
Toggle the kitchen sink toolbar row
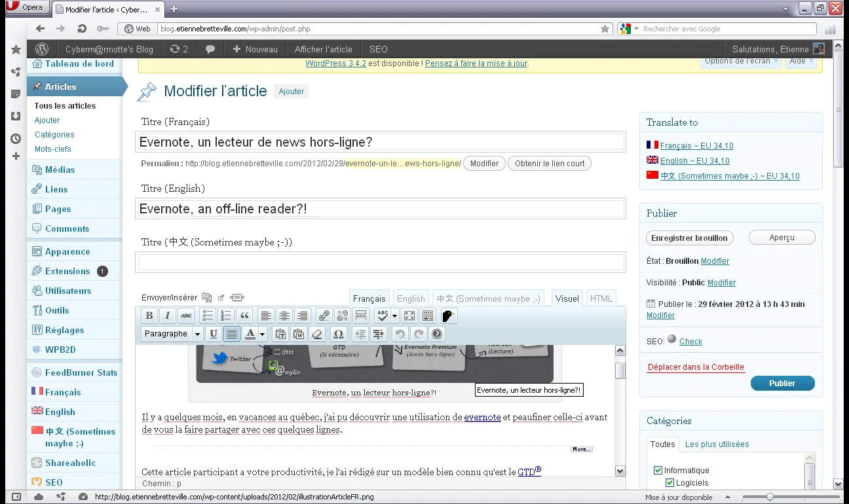click(428, 315)
